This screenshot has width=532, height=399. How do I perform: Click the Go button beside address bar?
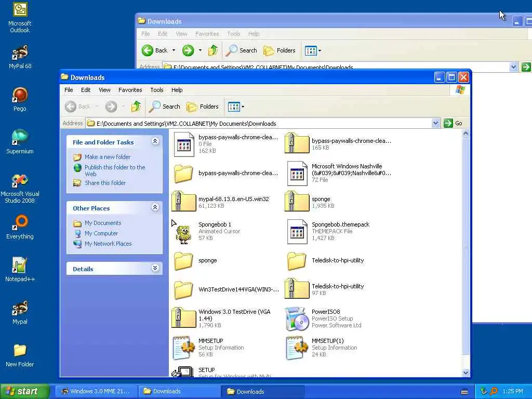(453, 123)
